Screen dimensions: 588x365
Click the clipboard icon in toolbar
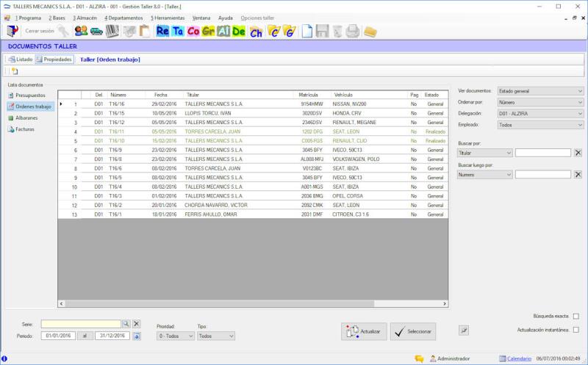[x=144, y=31]
